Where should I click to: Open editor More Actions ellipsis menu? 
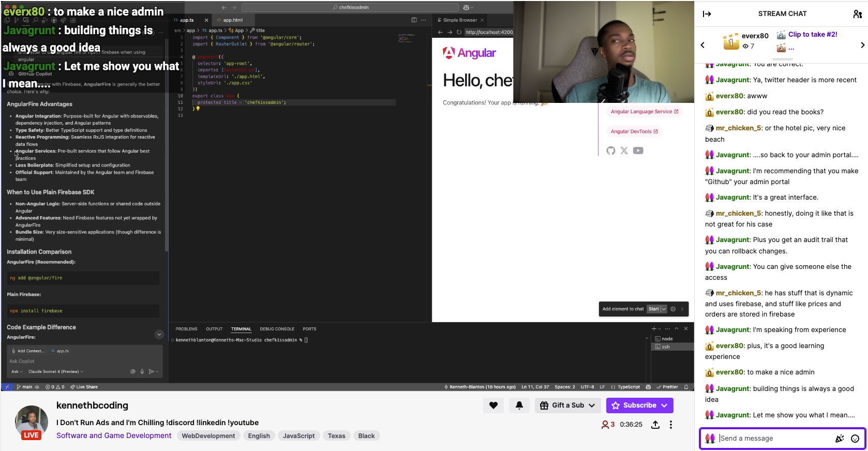[424, 20]
